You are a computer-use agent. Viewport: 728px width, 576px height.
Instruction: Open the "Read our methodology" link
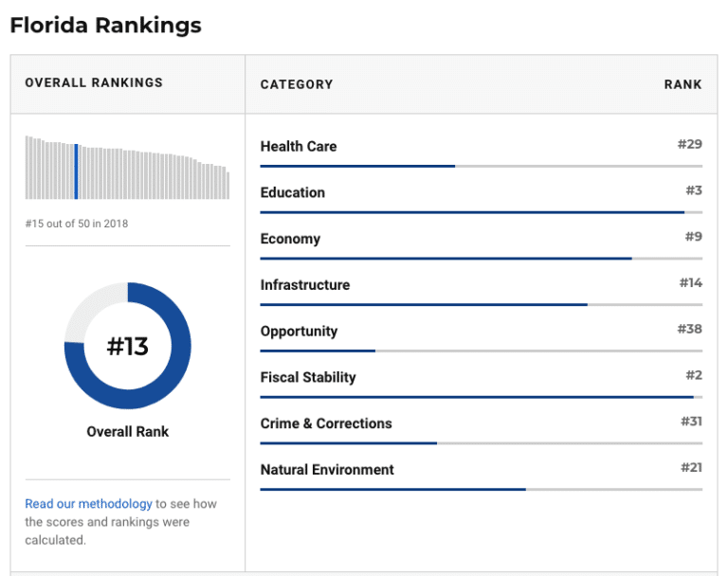(x=88, y=504)
